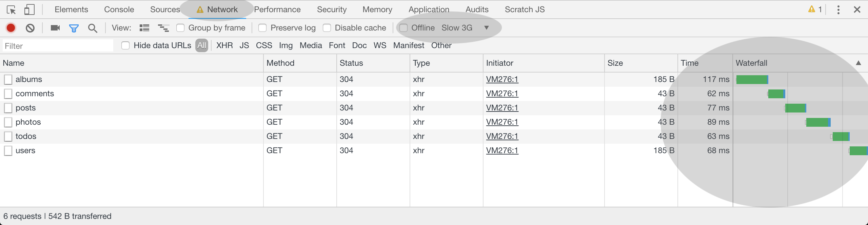Tick the Hide data URLs checkbox

[x=125, y=45]
